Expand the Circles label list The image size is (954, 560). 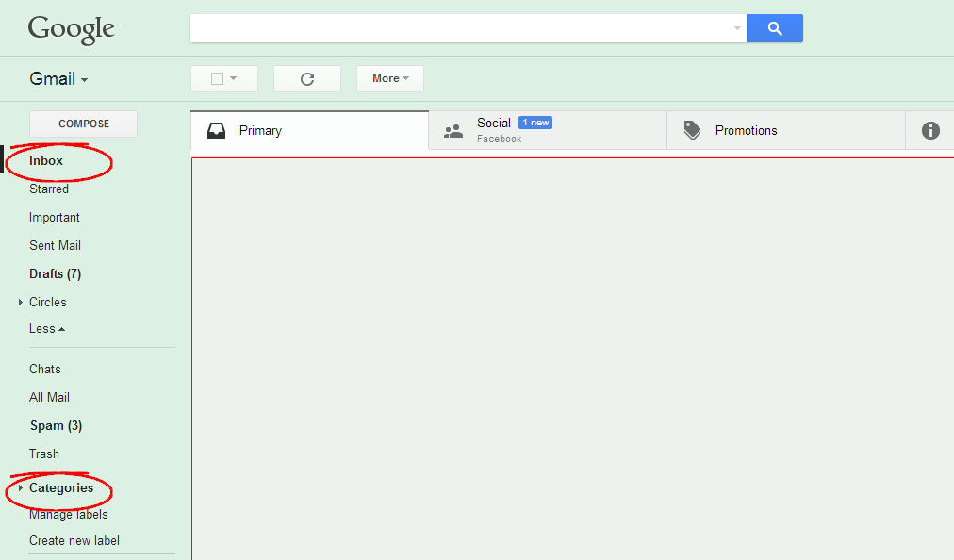pos(20,302)
